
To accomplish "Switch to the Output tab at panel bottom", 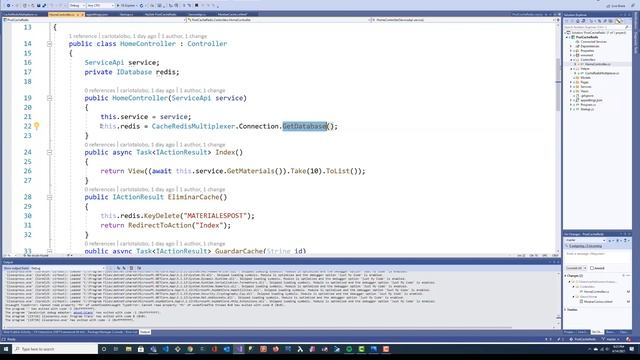I will [x=145, y=332].
